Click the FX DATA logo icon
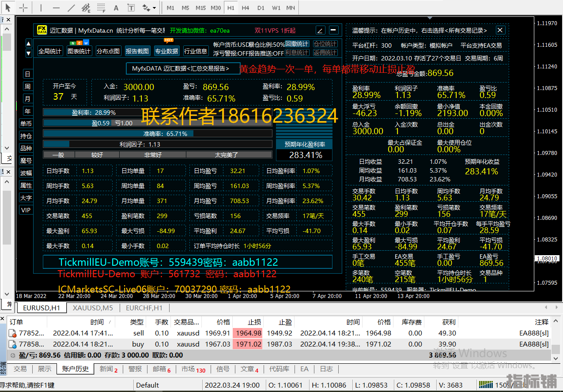 42,30
